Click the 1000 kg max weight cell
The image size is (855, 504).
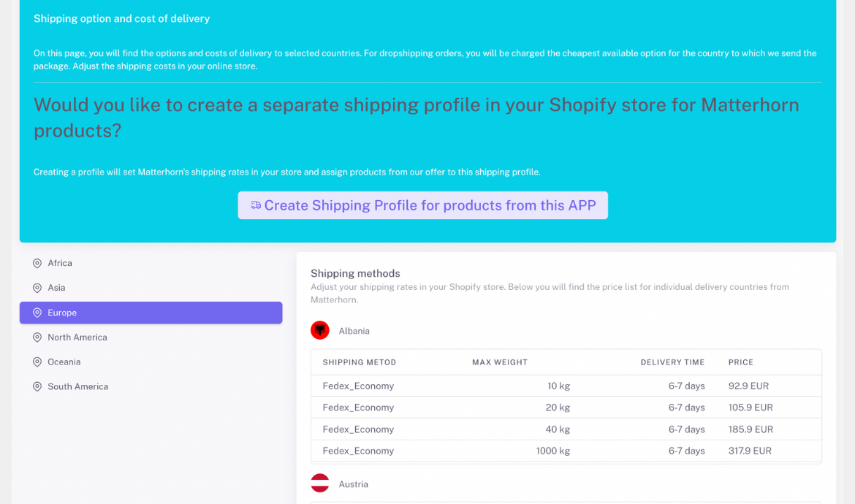tap(553, 451)
